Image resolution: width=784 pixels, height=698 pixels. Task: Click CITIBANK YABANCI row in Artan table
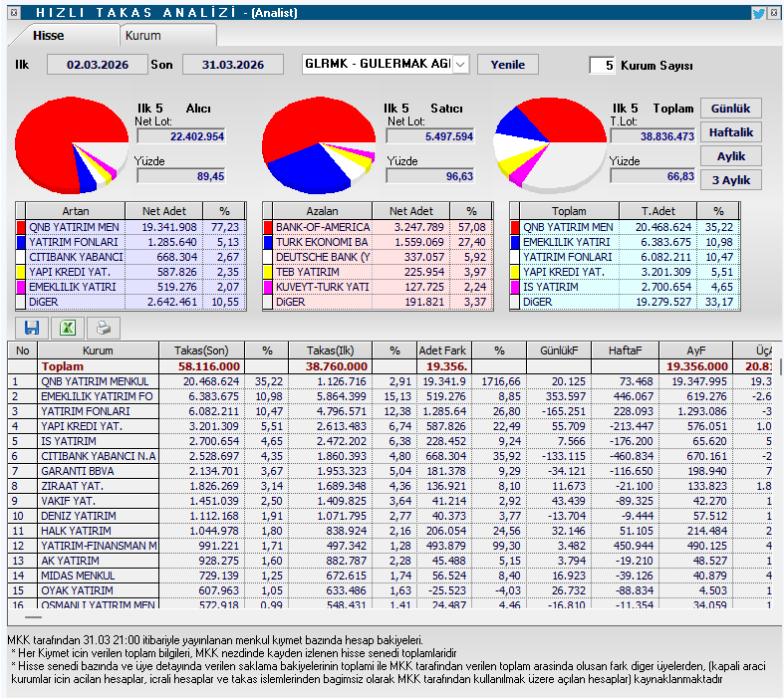click(x=130, y=257)
